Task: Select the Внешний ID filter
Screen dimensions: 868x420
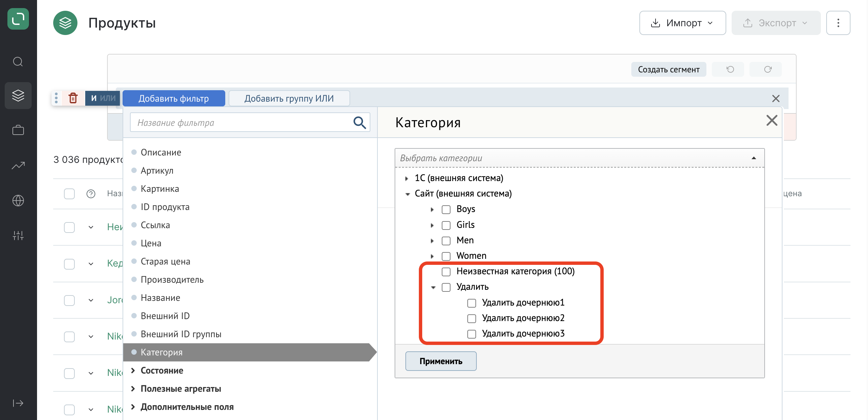Action: [165, 316]
